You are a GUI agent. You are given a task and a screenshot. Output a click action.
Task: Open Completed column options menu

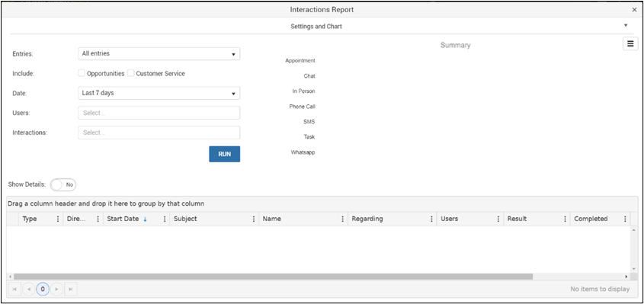625,219
